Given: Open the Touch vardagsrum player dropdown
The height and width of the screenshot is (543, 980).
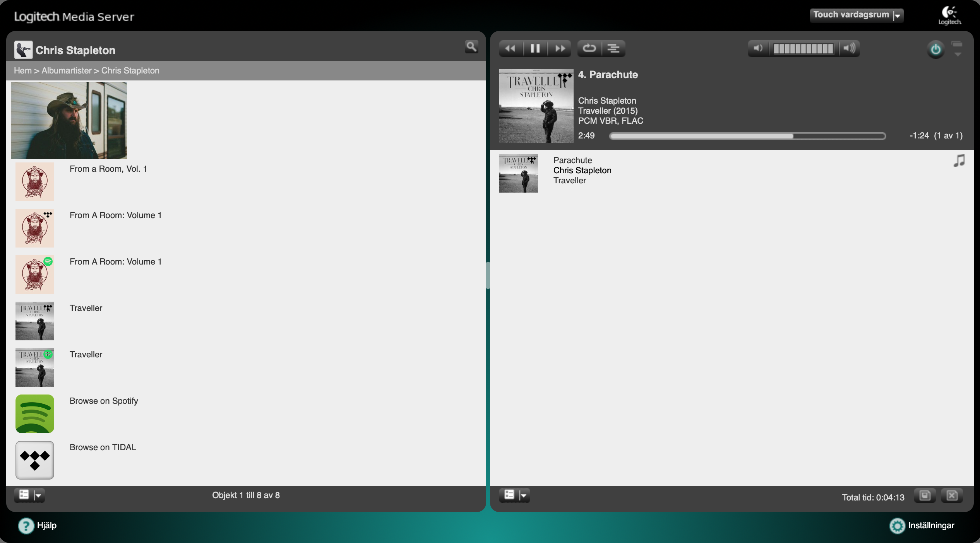Looking at the screenshot, I should pyautogui.click(x=857, y=15).
